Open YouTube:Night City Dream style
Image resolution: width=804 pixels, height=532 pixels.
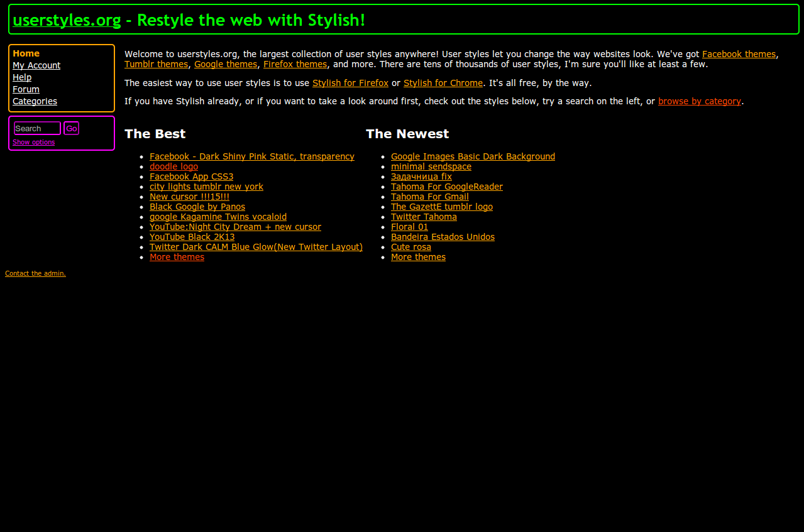coord(235,227)
